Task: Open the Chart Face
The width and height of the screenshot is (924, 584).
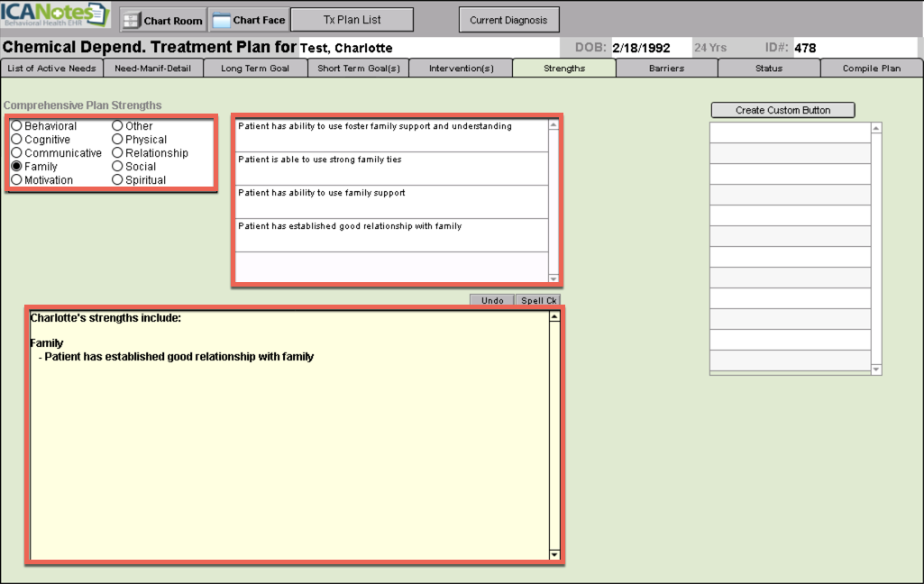Action: [x=249, y=21]
